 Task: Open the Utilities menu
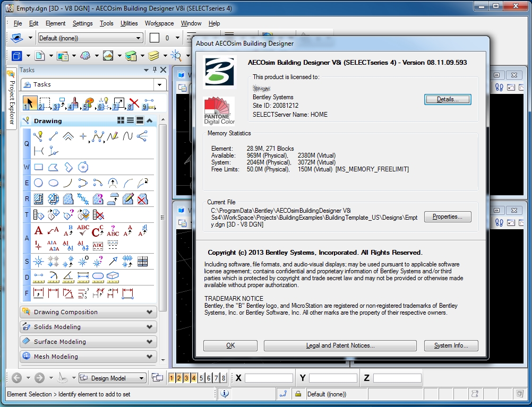pos(129,23)
